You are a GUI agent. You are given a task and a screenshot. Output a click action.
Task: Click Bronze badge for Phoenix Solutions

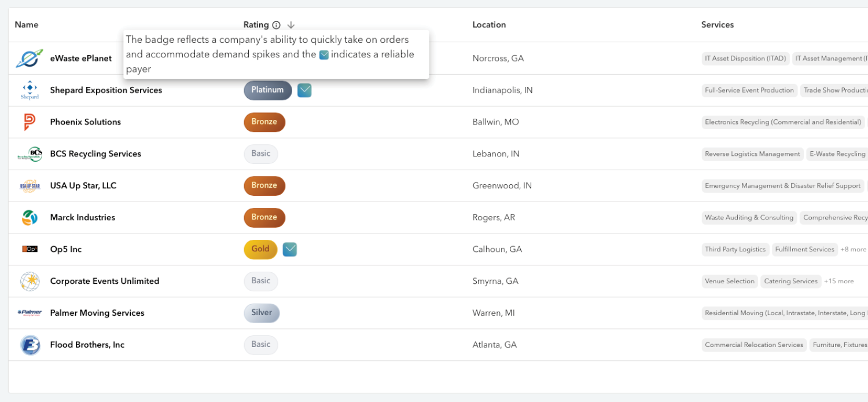point(264,122)
